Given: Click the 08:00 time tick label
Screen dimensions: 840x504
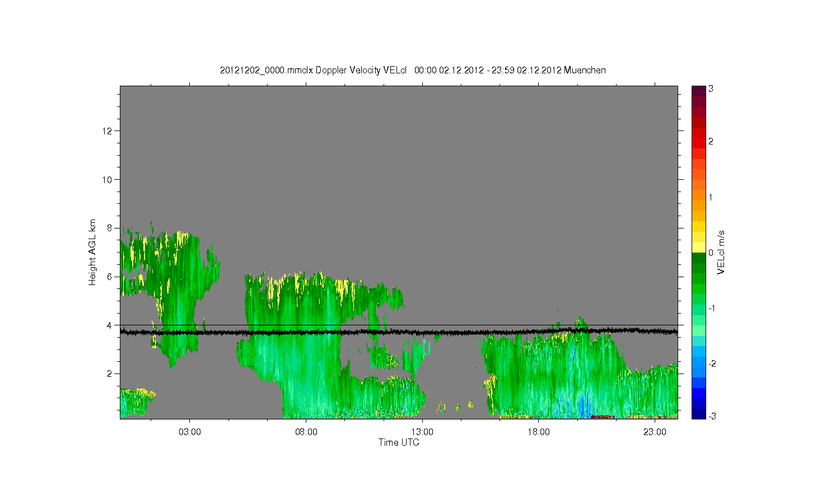Looking at the screenshot, I should tap(306, 432).
